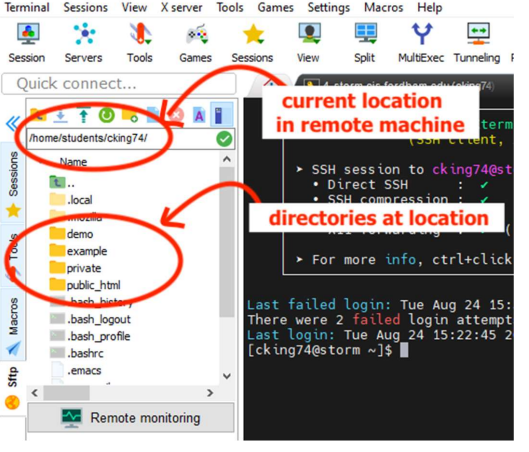
Task: Click the terminal prompt cursor
Action: tap(404, 350)
